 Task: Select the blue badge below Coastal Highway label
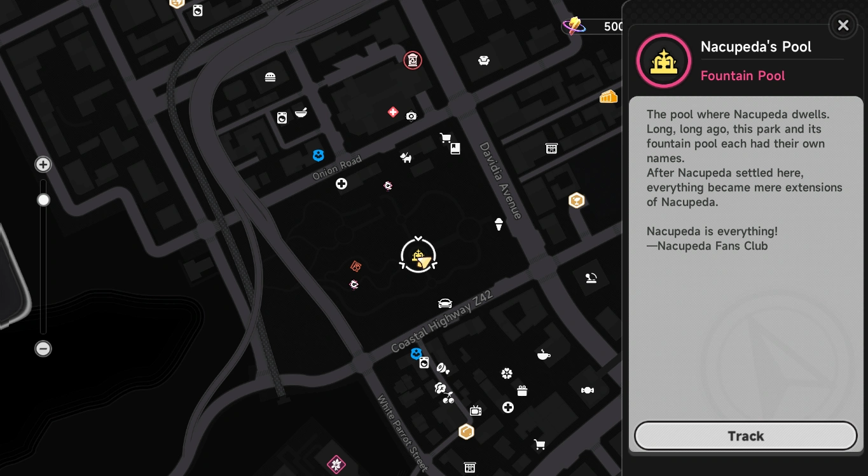416,353
